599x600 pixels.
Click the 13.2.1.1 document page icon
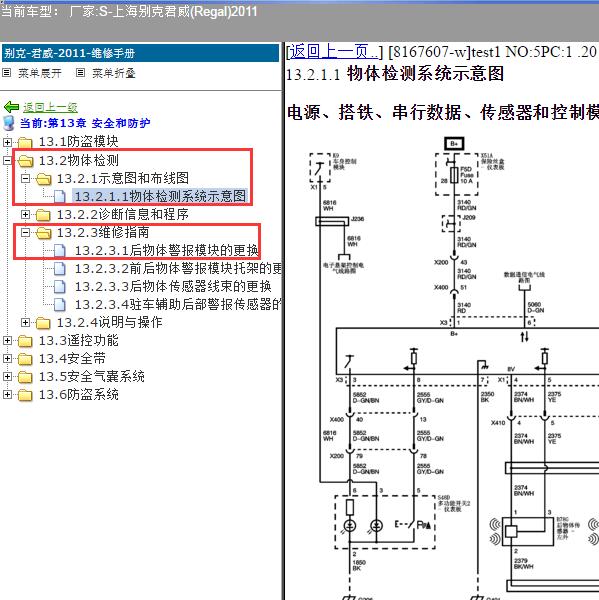tap(59, 197)
